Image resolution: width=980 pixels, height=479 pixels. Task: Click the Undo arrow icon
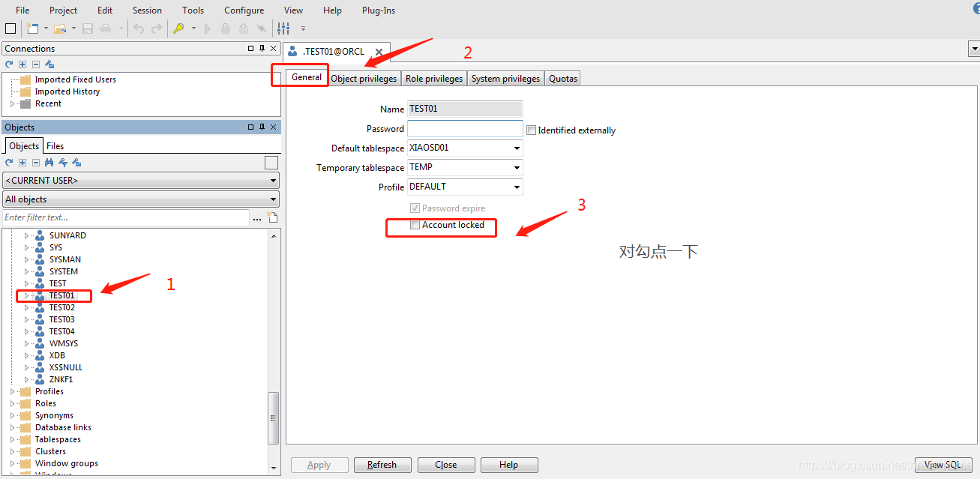139,28
